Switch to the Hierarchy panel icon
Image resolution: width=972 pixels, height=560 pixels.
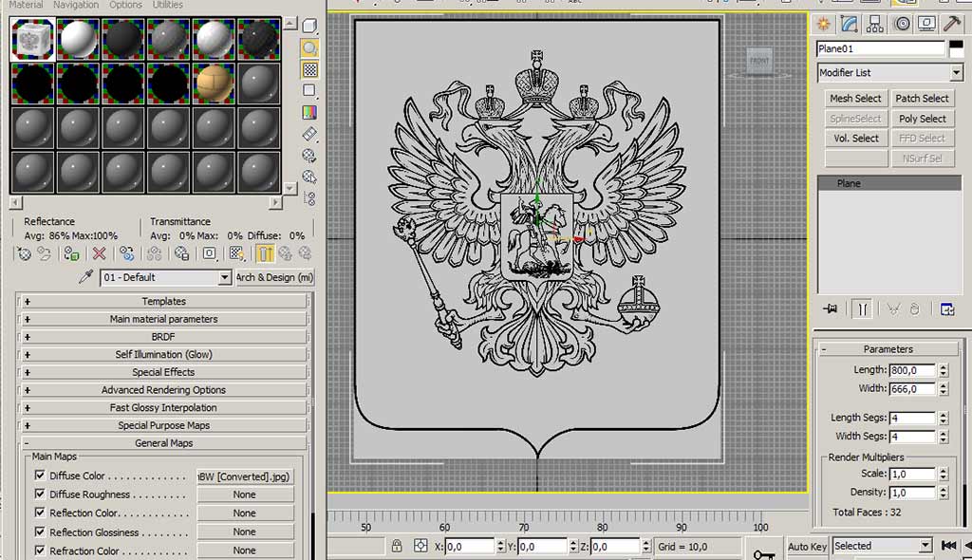click(x=876, y=24)
